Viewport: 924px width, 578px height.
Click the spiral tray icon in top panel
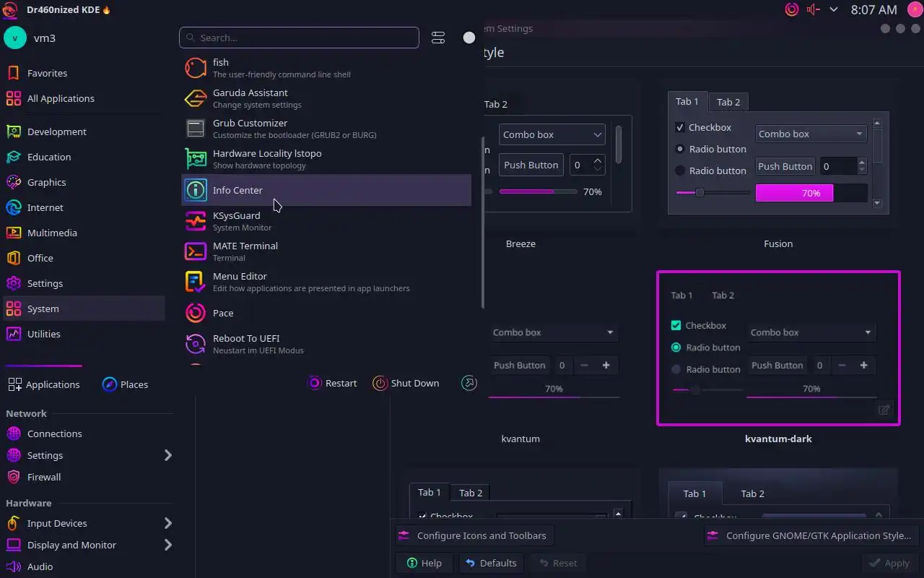[792, 9]
